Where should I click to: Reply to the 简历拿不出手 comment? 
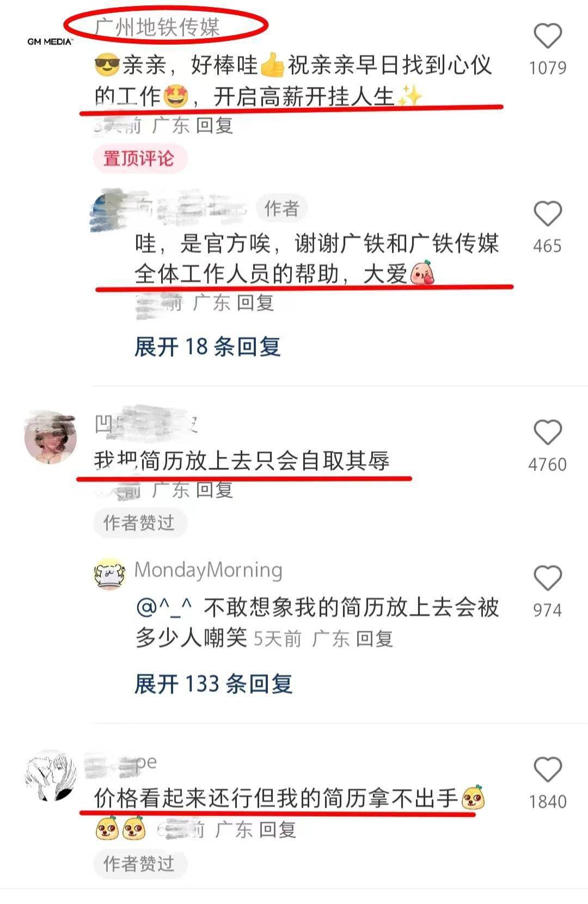(x=277, y=830)
